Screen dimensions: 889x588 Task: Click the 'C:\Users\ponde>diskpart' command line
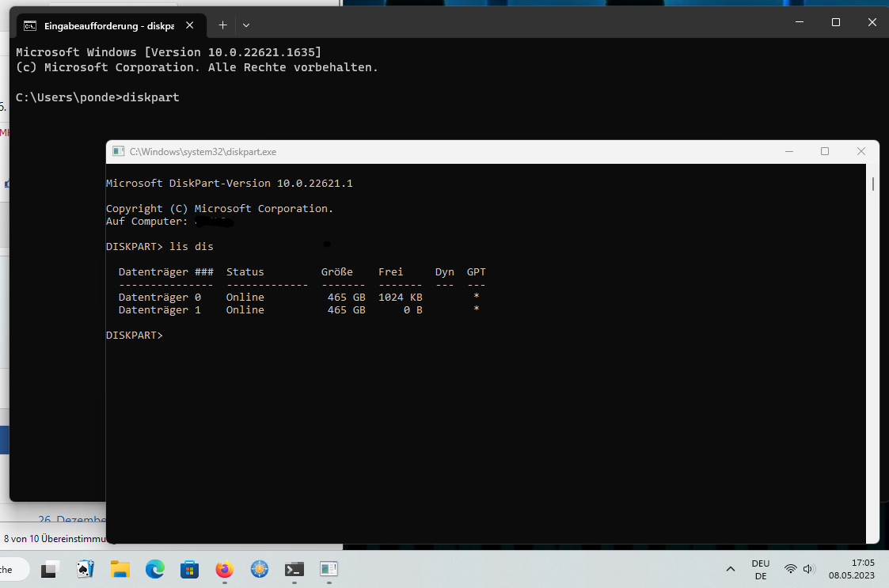point(97,97)
